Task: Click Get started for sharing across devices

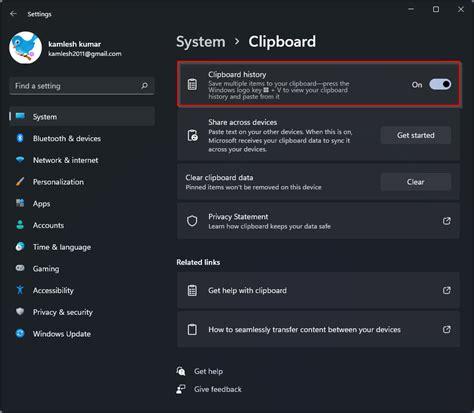Action: click(416, 135)
